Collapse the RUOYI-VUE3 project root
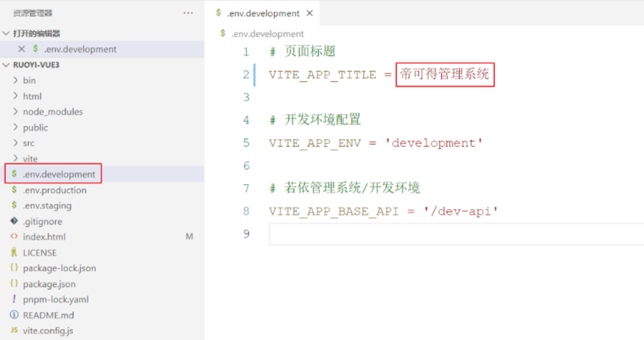This screenshot has height=340, width=644. (x=7, y=65)
